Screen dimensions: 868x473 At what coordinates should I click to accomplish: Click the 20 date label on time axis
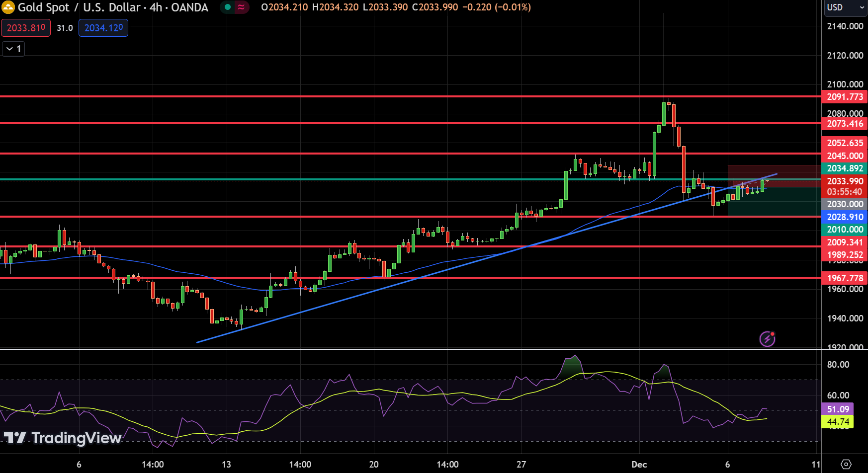tap(374, 465)
